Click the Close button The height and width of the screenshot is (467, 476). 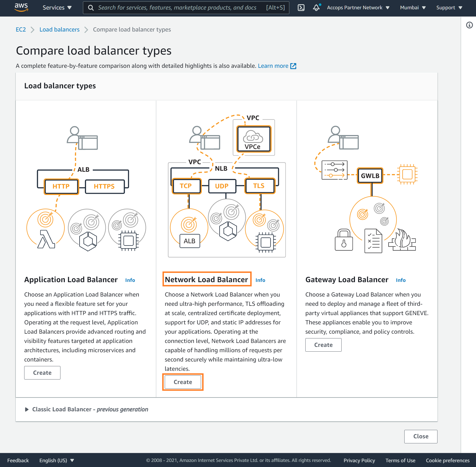tap(421, 436)
